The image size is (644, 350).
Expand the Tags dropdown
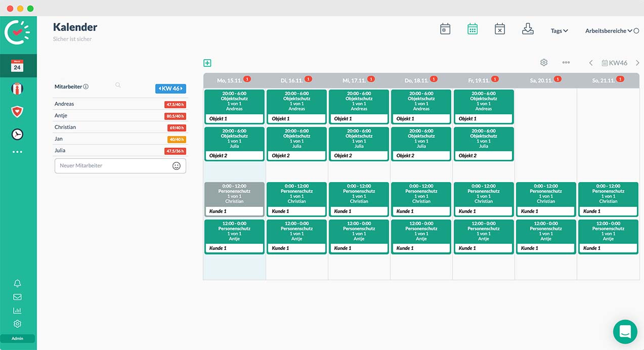tap(559, 31)
